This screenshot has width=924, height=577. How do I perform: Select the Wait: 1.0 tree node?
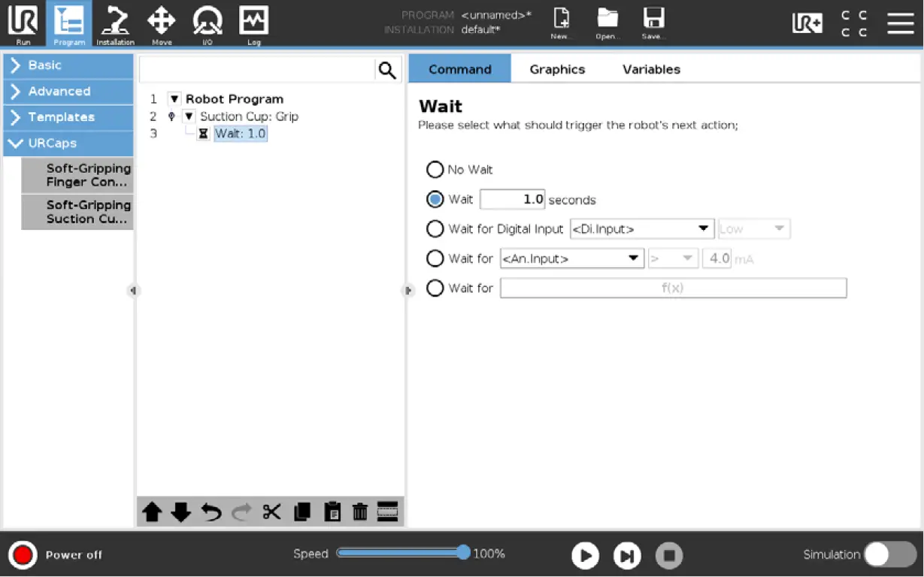241,134
